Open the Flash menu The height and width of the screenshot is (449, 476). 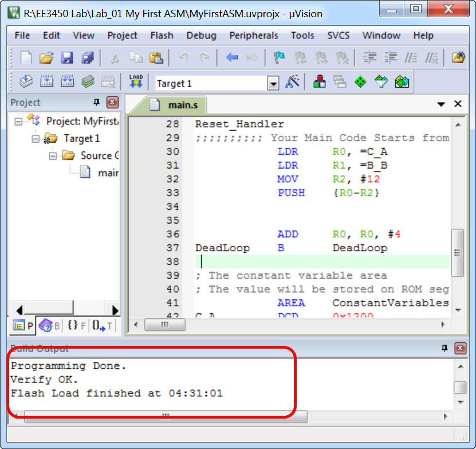(162, 36)
